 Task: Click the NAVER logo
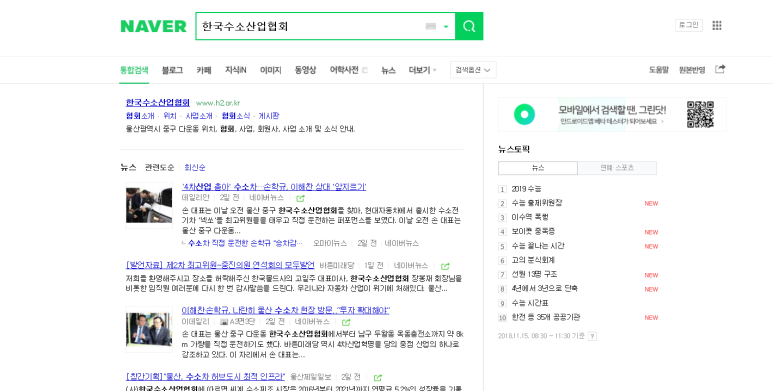[x=153, y=26]
